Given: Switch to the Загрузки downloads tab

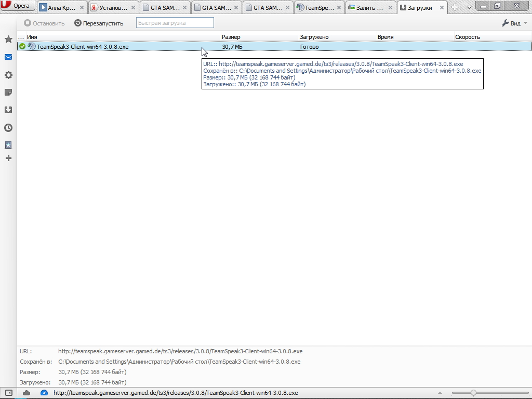Looking at the screenshot, I should pyautogui.click(x=422, y=7).
